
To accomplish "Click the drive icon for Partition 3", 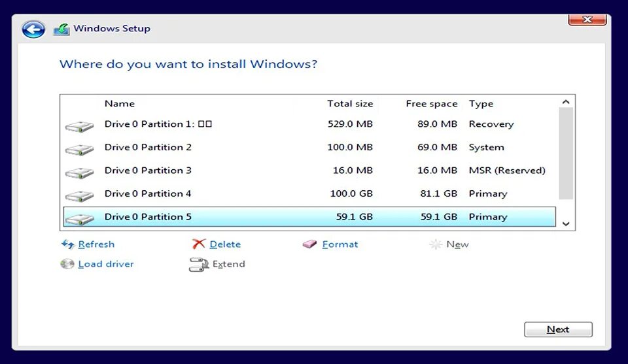I will coord(79,173).
